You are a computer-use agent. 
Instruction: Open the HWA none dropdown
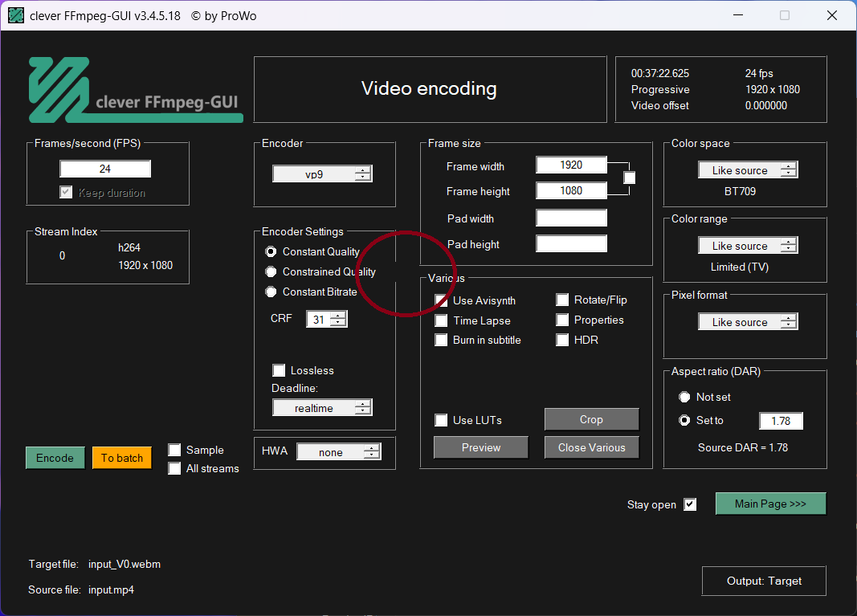(339, 452)
